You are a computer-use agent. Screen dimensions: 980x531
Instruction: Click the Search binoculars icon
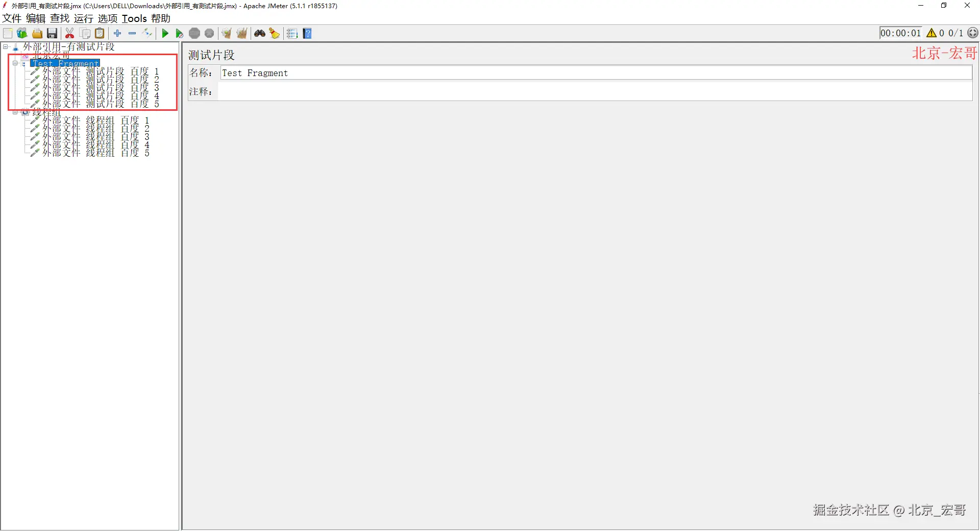tap(260, 34)
